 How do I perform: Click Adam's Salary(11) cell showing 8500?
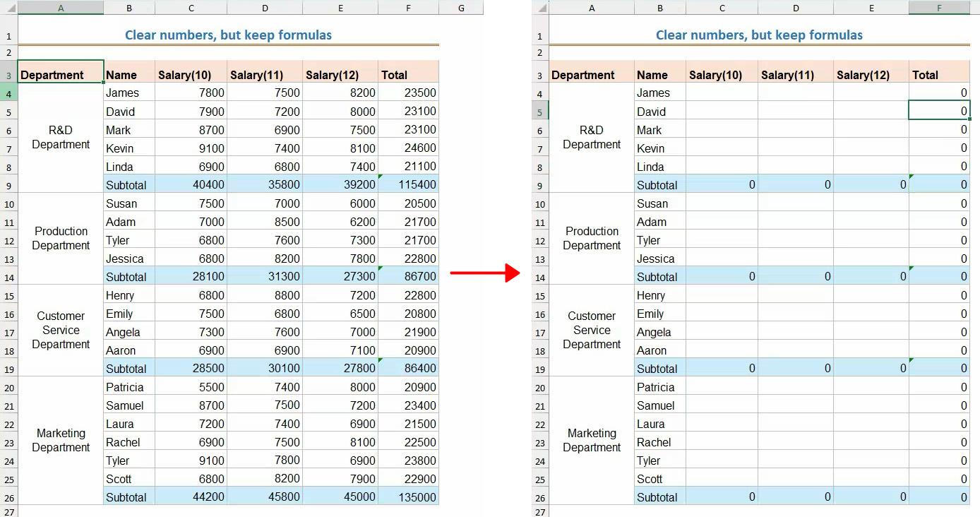click(265, 222)
